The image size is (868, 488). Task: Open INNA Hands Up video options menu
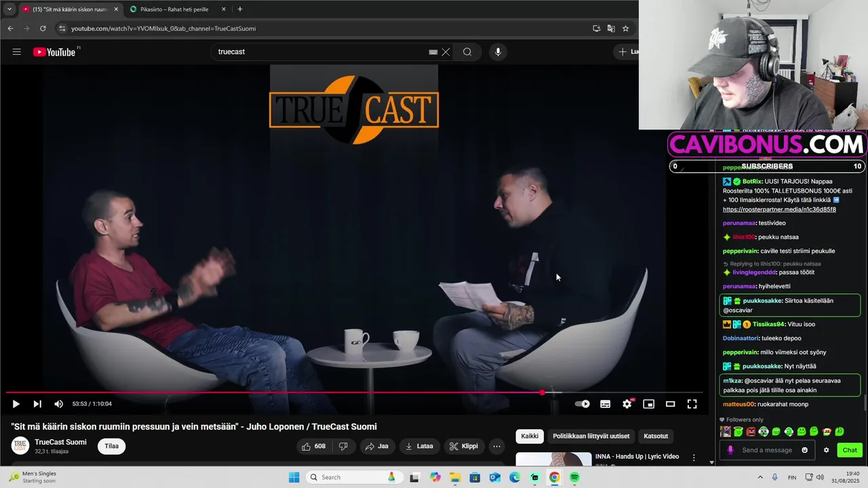[x=694, y=457]
